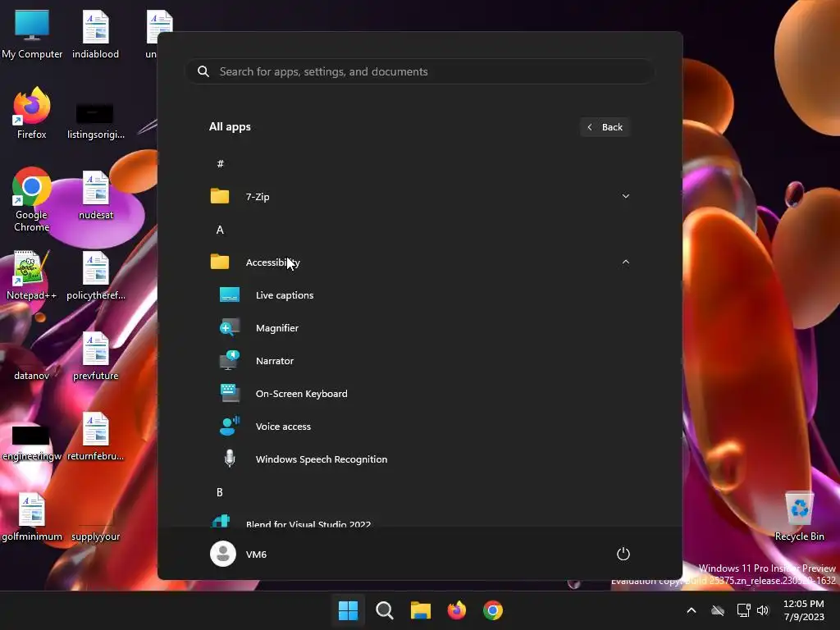This screenshot has width=840, height=630.
Task: Open Voice access app
Action: pyautogui.click(x=420, y=427)
